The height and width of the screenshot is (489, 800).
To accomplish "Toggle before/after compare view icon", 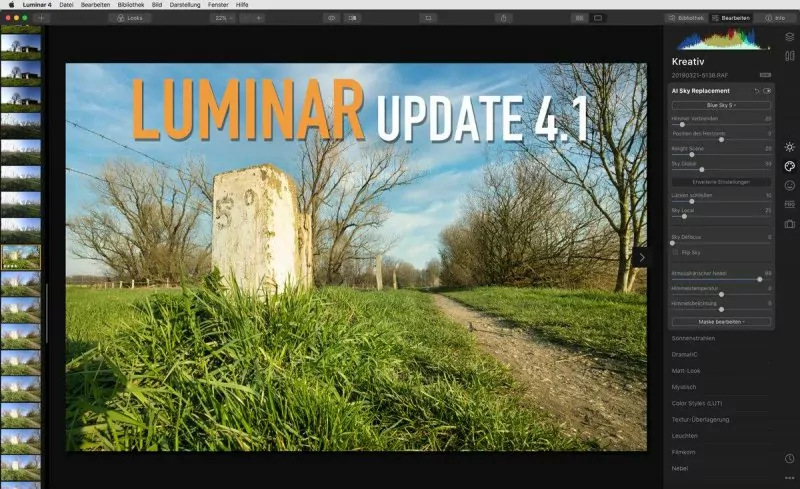I will point(352,18).
